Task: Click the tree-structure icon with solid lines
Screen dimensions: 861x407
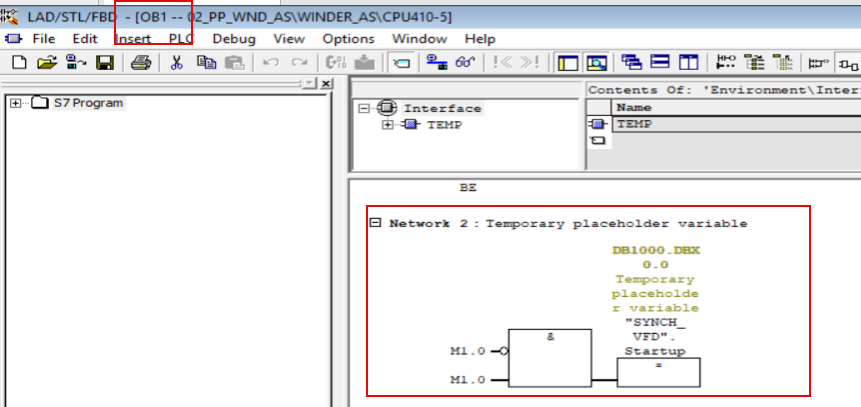Action: click(x=755, y=63)
